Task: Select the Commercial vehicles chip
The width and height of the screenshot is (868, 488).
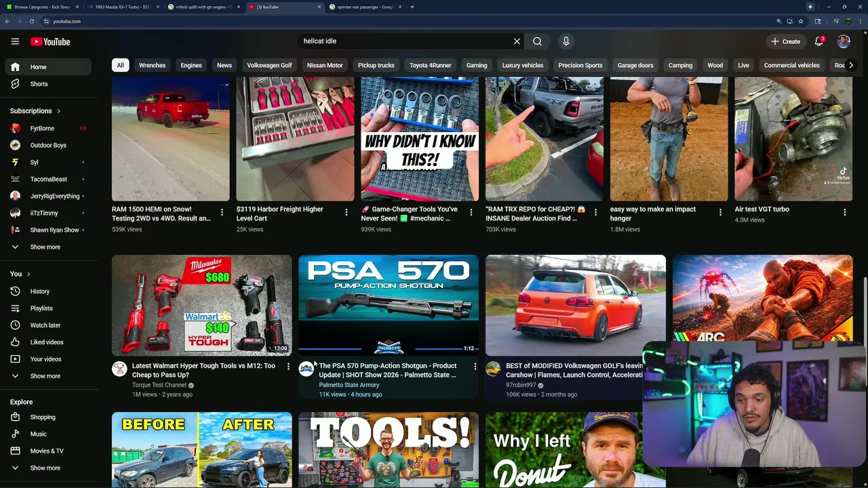Action: coord(791,65)
